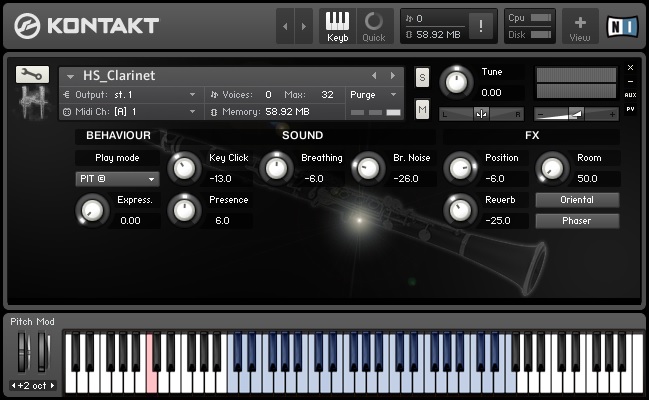Click the Tune knob
The image size is (649, 400).
pos(456,81)
